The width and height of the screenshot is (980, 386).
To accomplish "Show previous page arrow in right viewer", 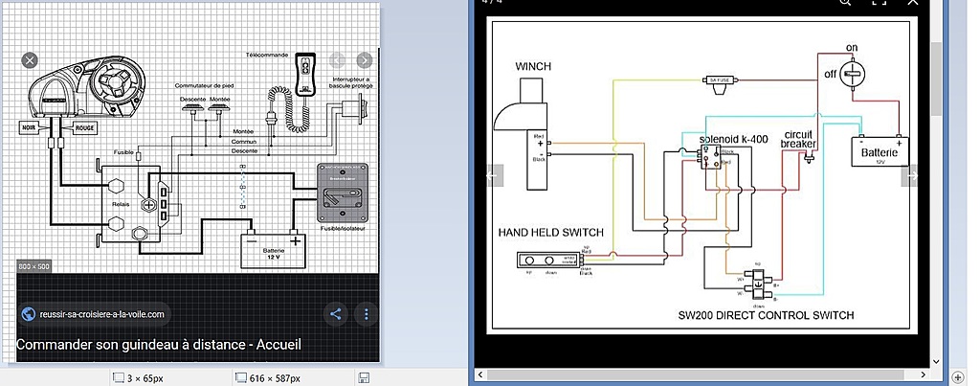I will pos(493,176).
